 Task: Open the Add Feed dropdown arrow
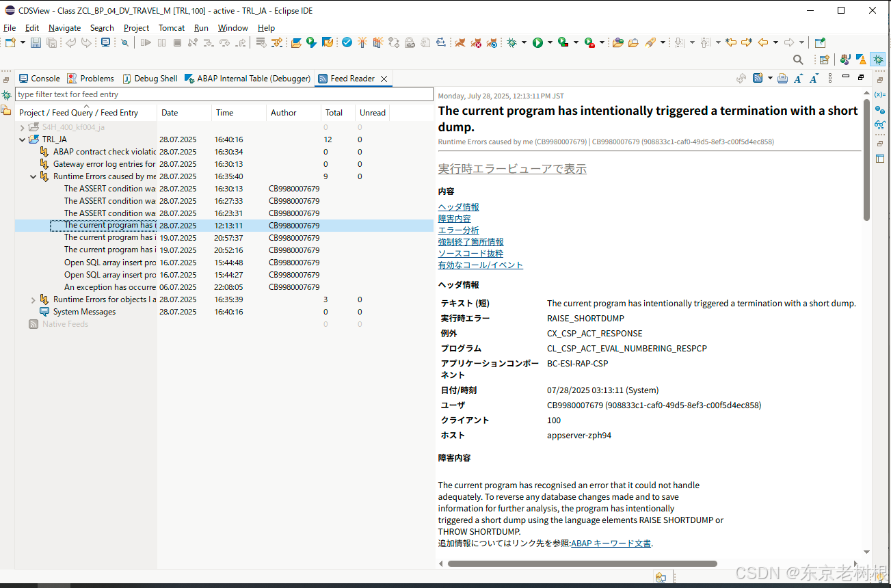click(x=770, y=78)
